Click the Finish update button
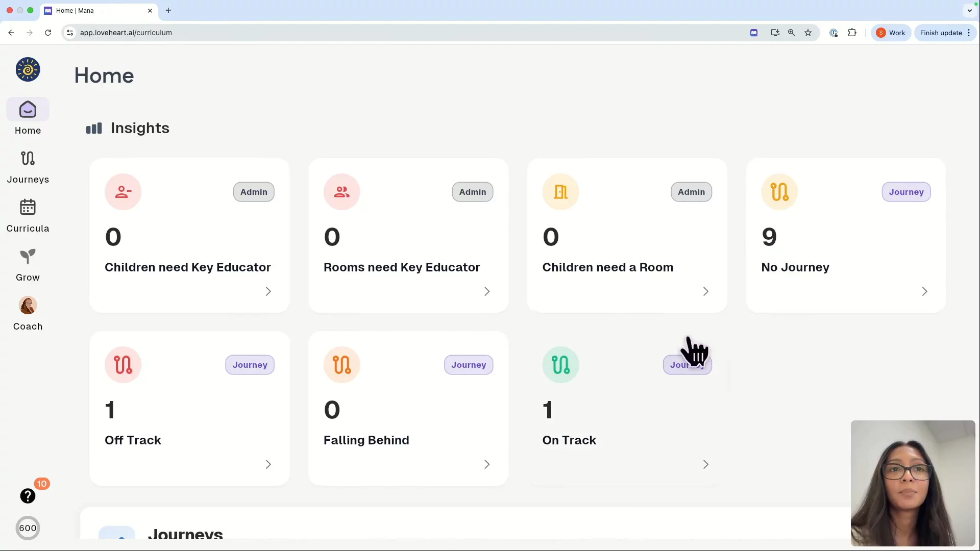The image size is (980, 551). click(941, 33)
